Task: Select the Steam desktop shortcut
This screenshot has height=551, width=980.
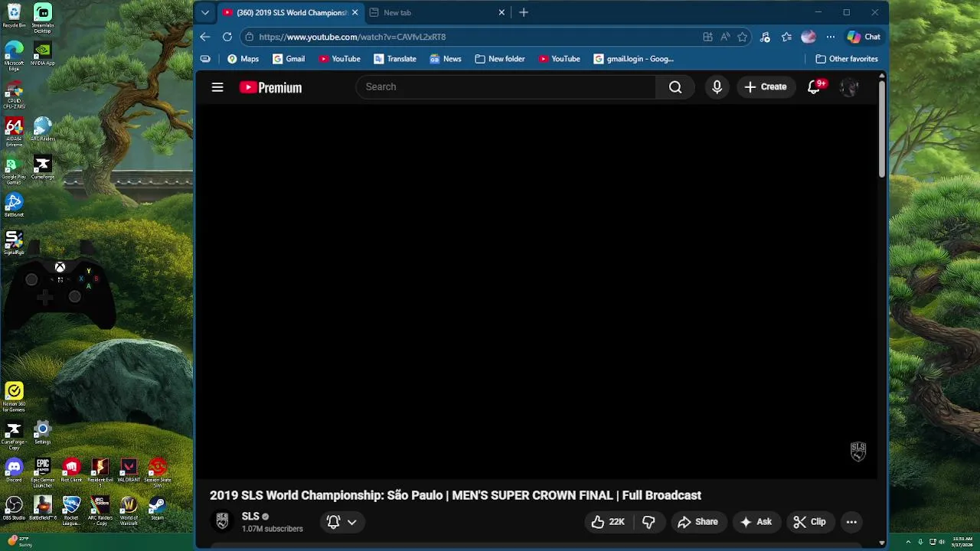Action: pos(157,508)
